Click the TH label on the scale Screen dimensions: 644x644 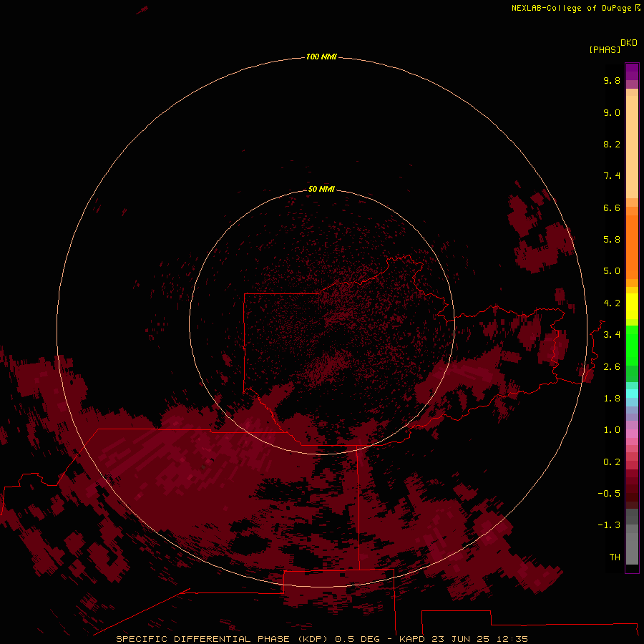(615, 557)
